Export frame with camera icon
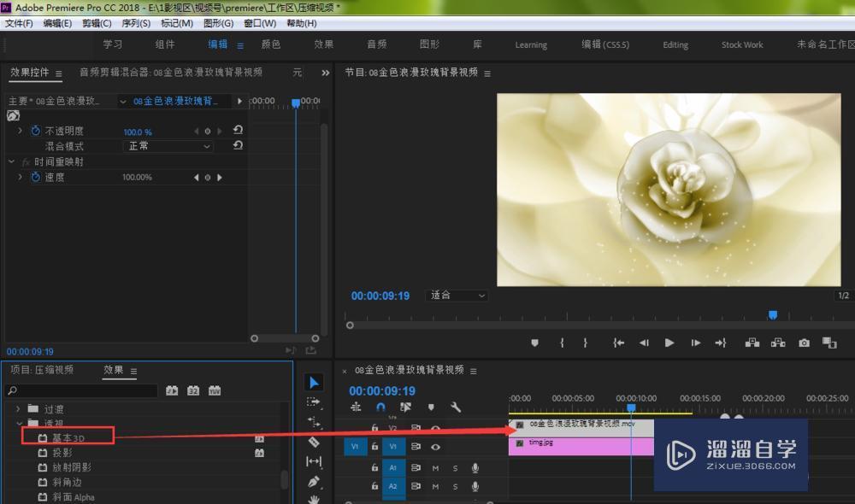 pyautogui.click(x=804, y=343)
